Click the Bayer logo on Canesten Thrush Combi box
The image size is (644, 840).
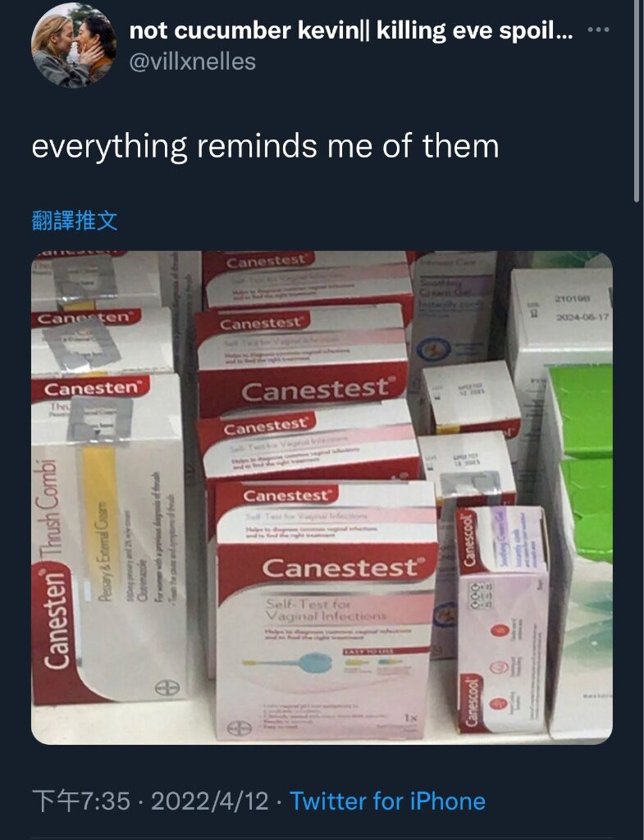[163, 687]
